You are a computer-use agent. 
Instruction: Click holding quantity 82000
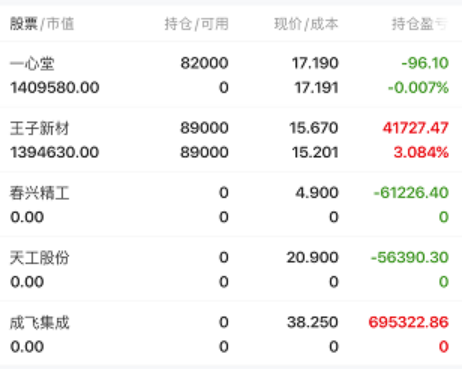coord(205,63)
